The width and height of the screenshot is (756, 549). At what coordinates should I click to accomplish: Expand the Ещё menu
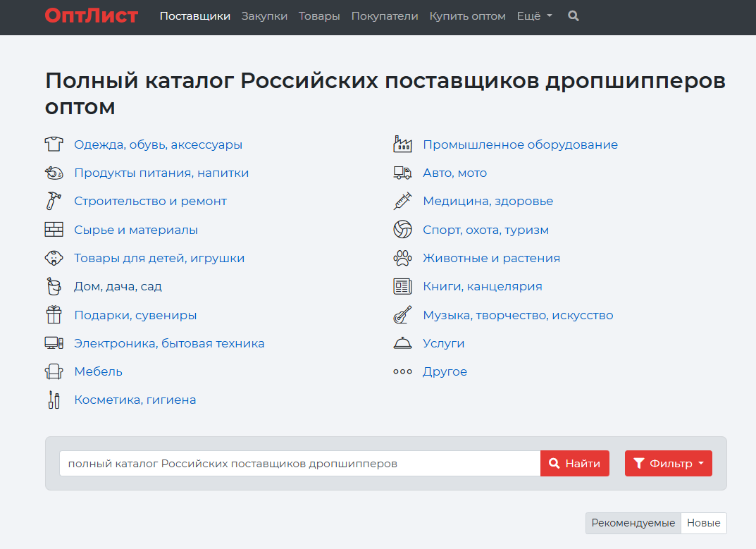533,16
